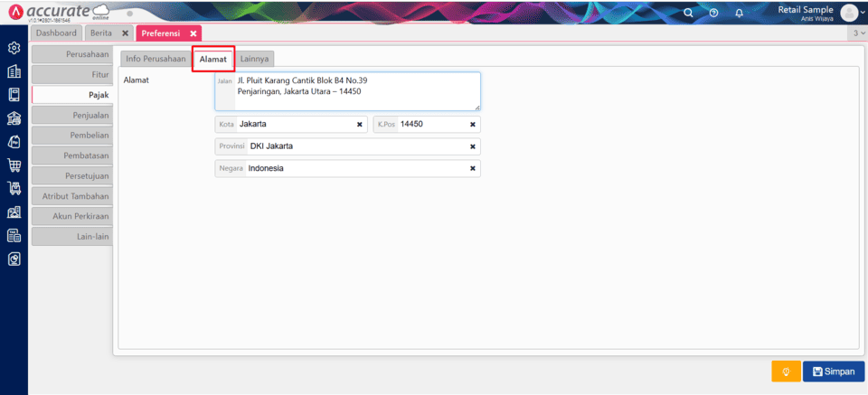Open the tab count dropdown showing 3
This screenshot has height=395, width=868.
pyautogui.click(x=857, y=33)
